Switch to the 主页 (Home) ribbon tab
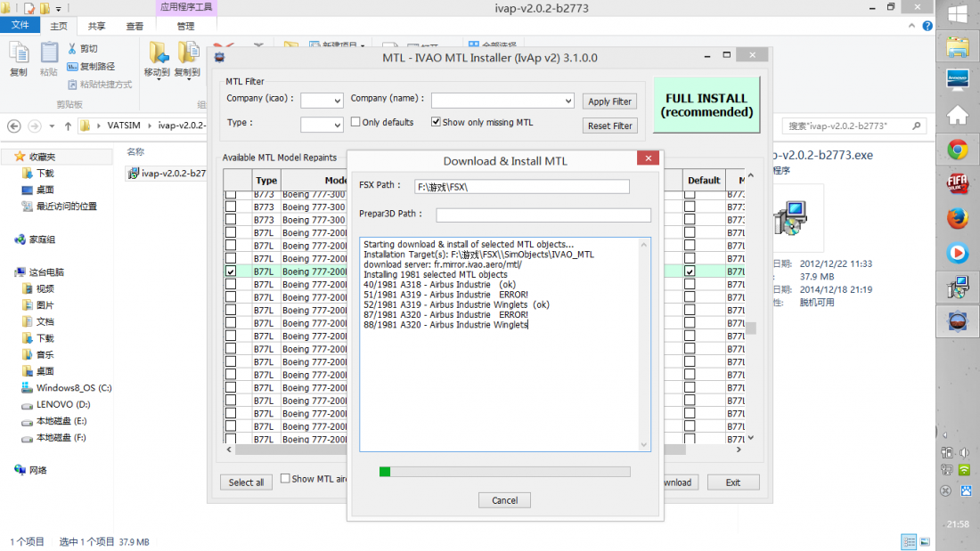The width and height of the screenshot is (980, 551). [x=59, y=26]
